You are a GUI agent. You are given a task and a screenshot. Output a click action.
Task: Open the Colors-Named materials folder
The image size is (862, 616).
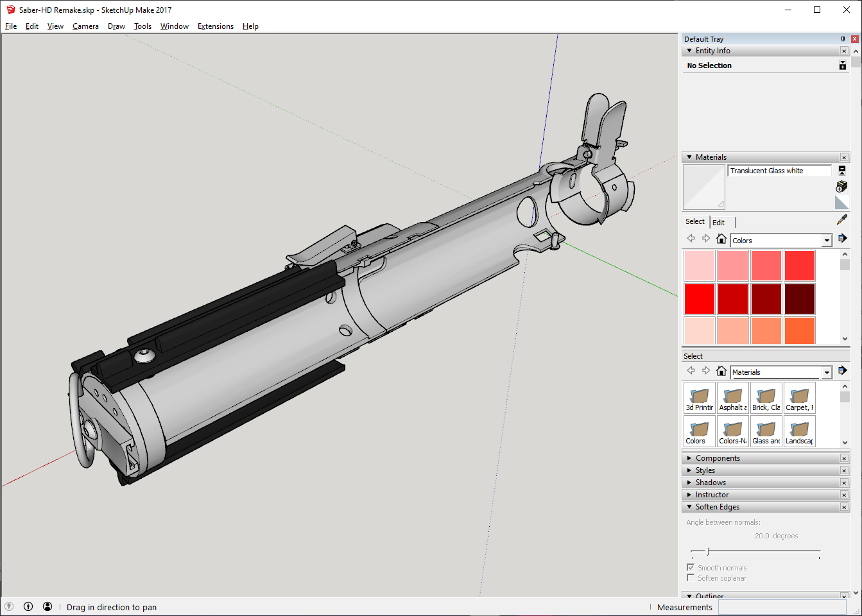click(x=733, y=431)
